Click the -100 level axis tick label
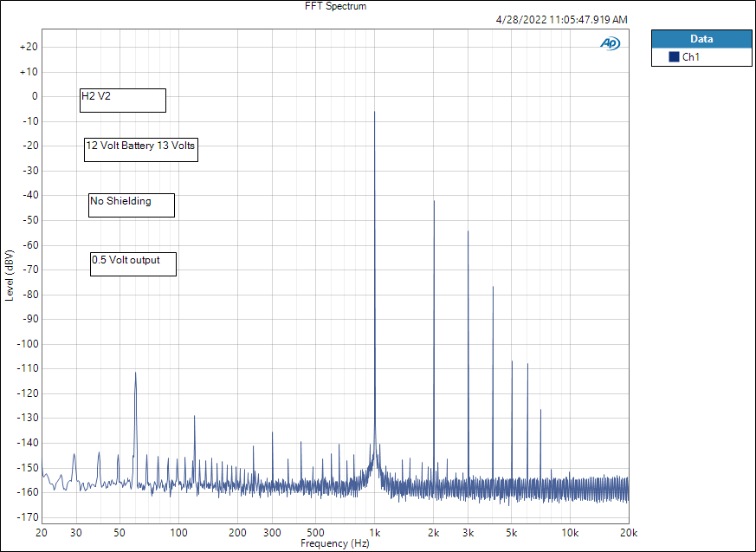This screenshot has width=756, height=552. point(27,344)
